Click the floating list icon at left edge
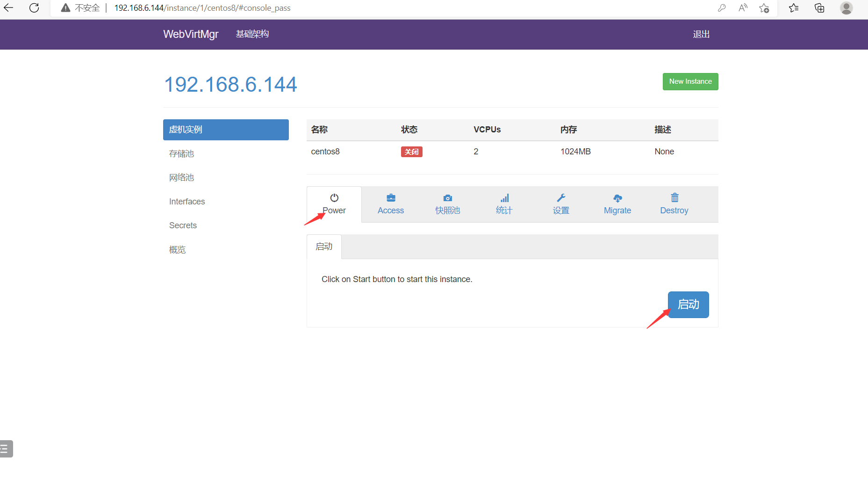Screen dimensions: 868x501 [x=6, y=449]
